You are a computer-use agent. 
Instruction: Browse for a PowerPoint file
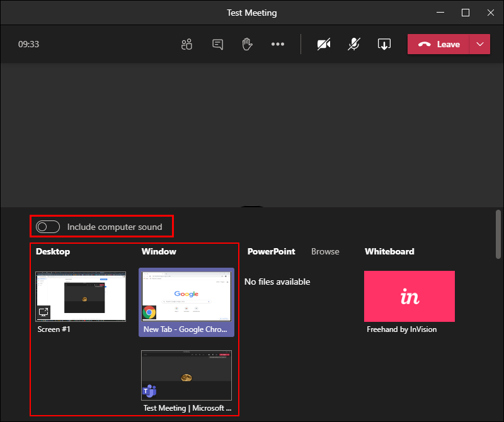tap(325, 251)
